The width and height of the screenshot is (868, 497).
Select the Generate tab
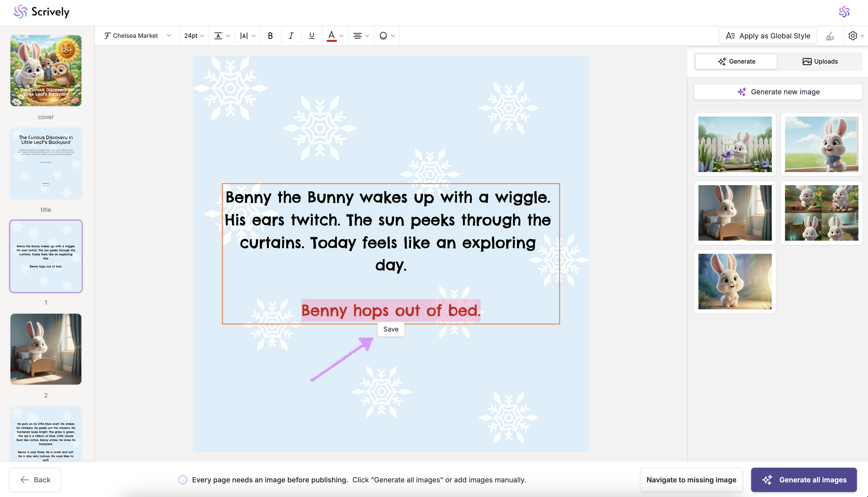click(x=736, y=62)
